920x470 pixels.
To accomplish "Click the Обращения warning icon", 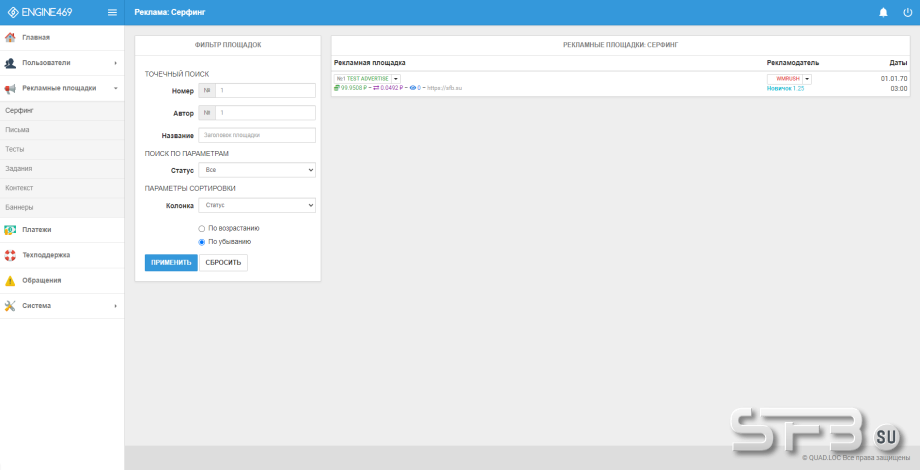I will pyautogui.click(x=10, y=281).
